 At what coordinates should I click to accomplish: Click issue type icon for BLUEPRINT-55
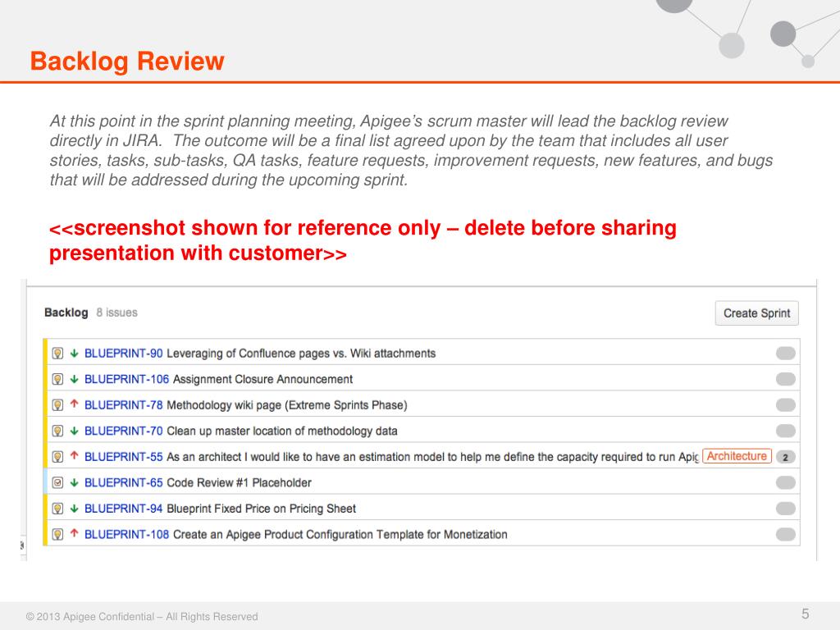point(57,457)
